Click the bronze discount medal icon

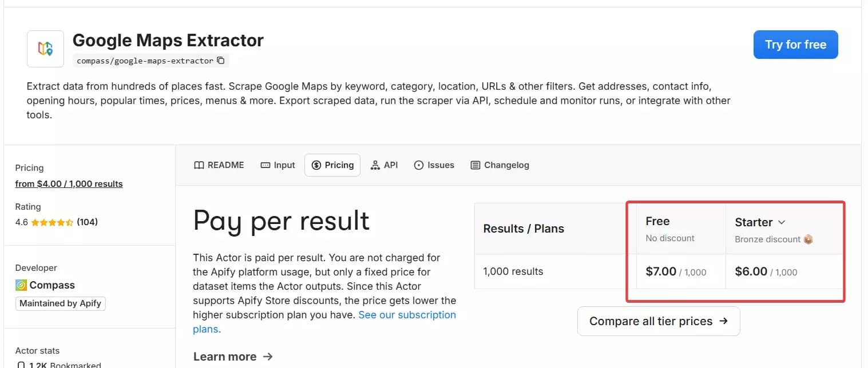[808, 239]
